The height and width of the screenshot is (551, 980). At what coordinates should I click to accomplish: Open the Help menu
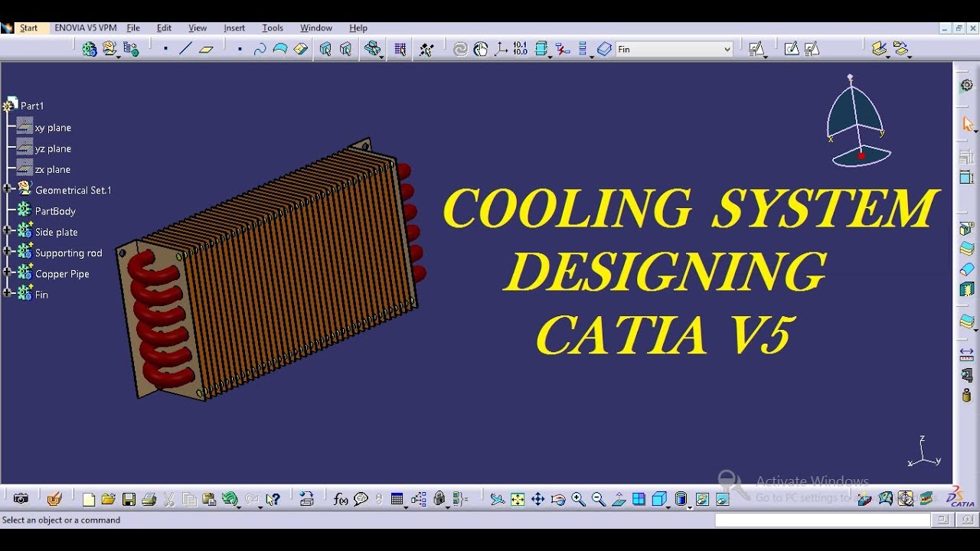(358, 28)
